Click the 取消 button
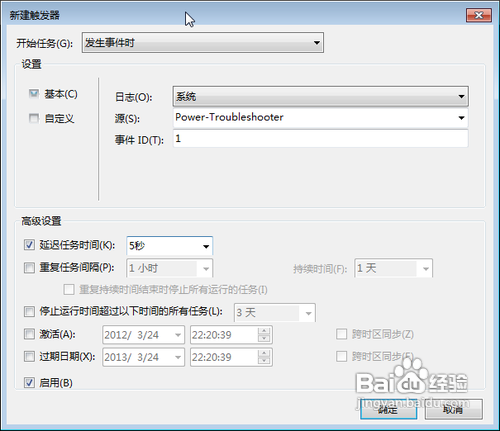The height and width of the screenshot is (431, 500). 453,409
